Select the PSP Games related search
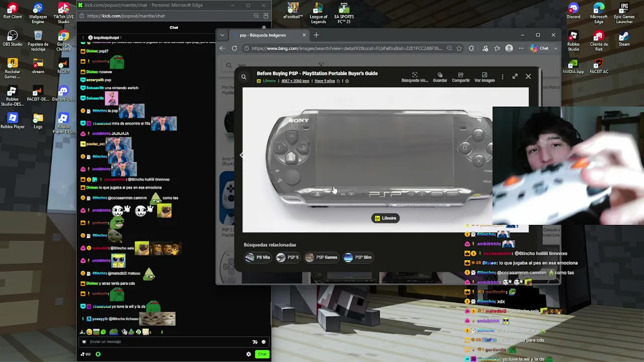This screenshot has width=644, height=362. [321, 257]
